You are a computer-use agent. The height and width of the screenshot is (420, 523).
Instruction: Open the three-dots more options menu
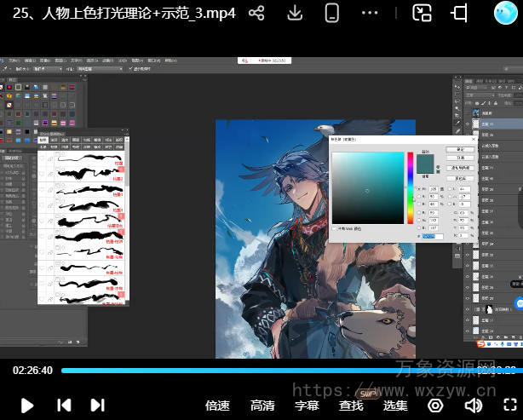(x=370, y=14)
